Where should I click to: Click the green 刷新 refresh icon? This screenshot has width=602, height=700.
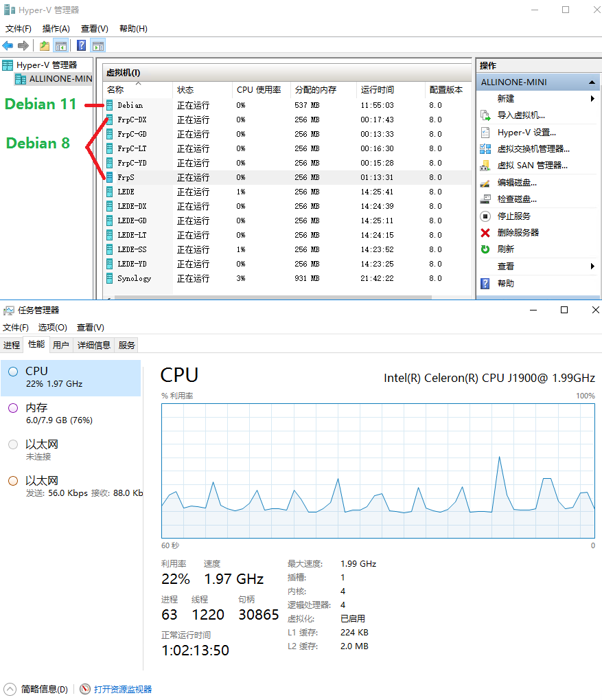pos(485,249)
